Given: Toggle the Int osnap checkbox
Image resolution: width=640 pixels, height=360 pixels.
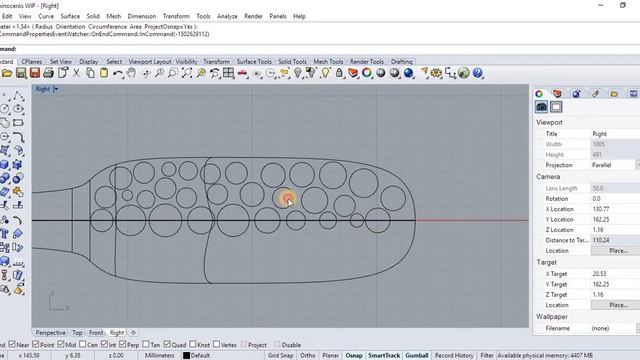Looking at the screenshot, I should click(104, 344).
